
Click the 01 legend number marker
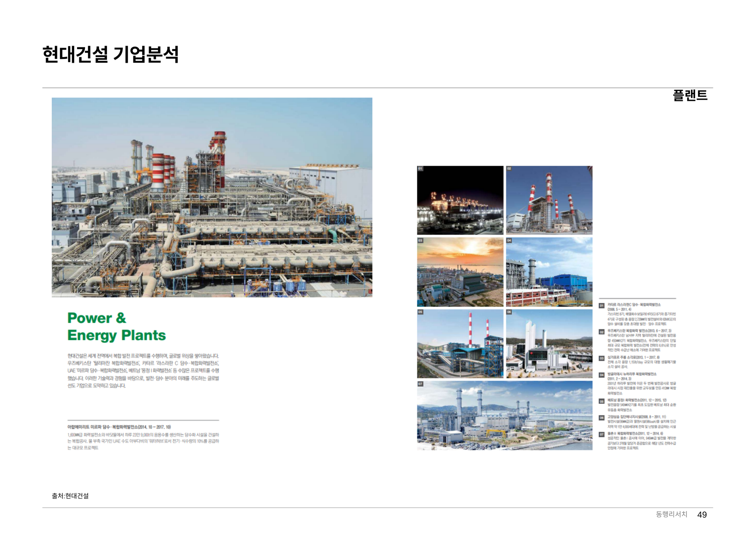[x=601, y=306]
